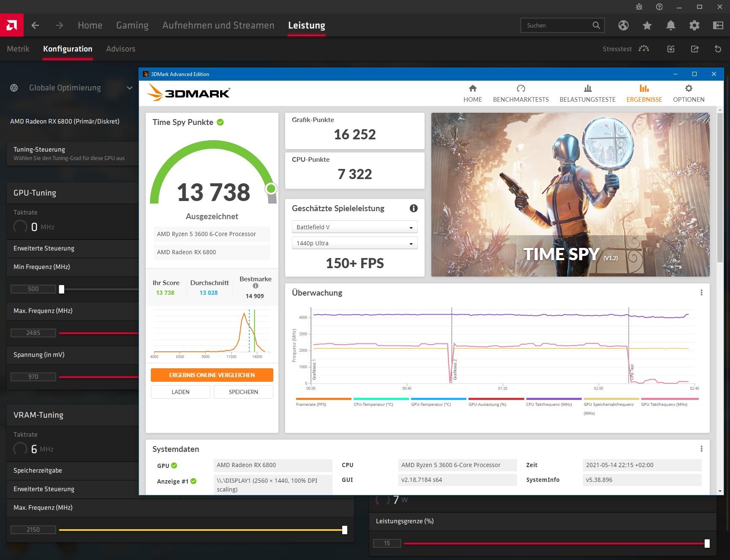Open notifications bell icon
The height and width of the screenshot is (560, 730).
pyautogui.click(x=670, y=25)
